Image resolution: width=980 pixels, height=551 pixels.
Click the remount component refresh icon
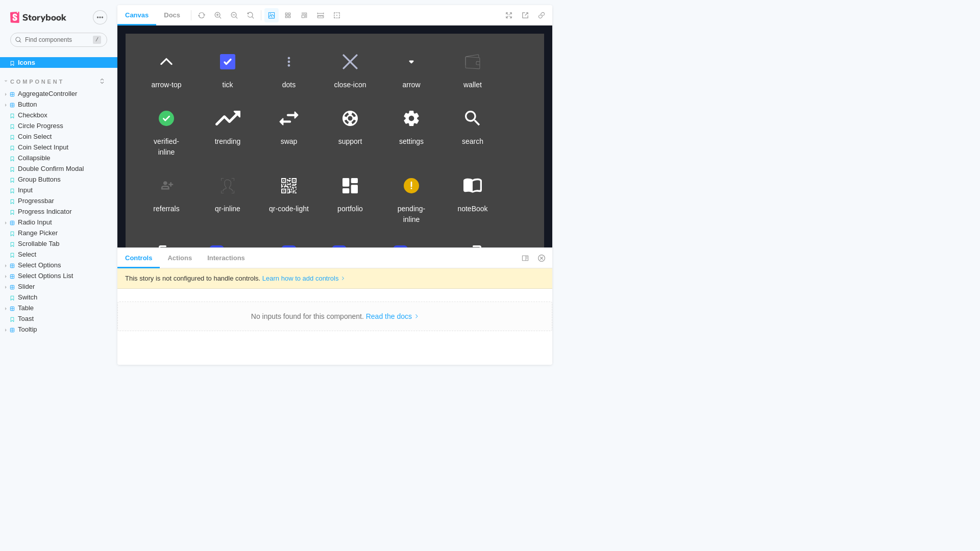pos(202,15)
